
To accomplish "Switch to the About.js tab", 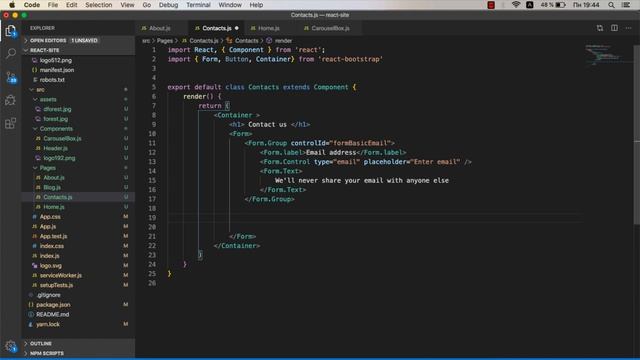I will tap(159, 28).
